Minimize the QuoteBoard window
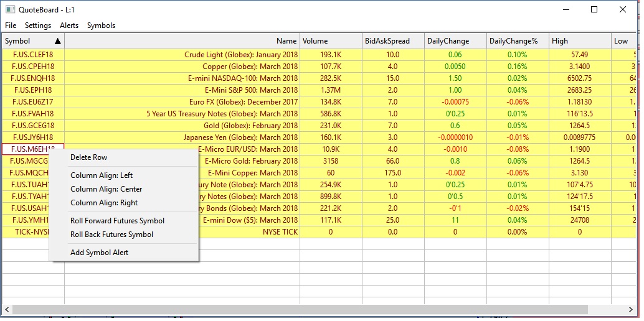The image size is (644, 321). click(x=565, y=9)
